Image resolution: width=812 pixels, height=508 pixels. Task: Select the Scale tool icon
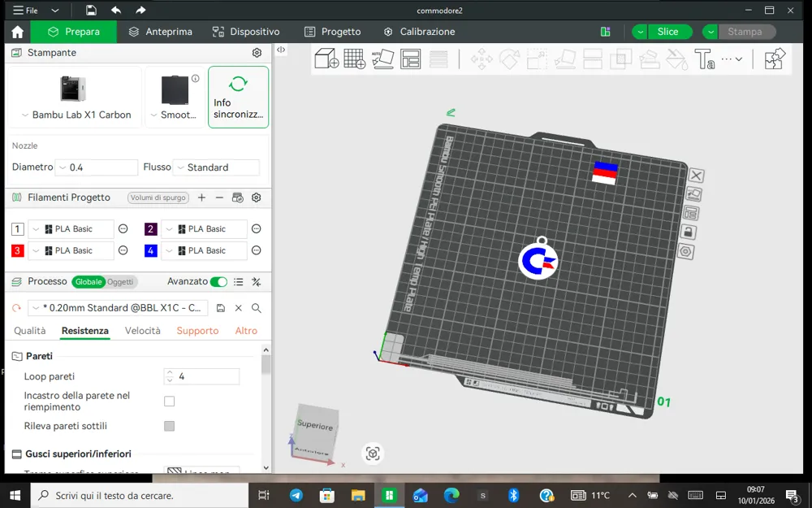coord(537,59)
